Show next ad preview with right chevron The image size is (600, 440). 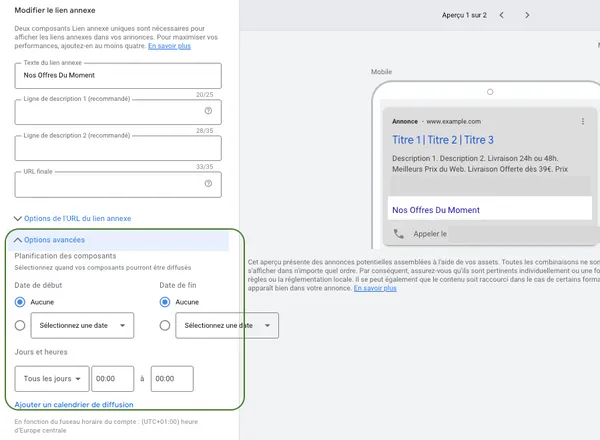527,15
